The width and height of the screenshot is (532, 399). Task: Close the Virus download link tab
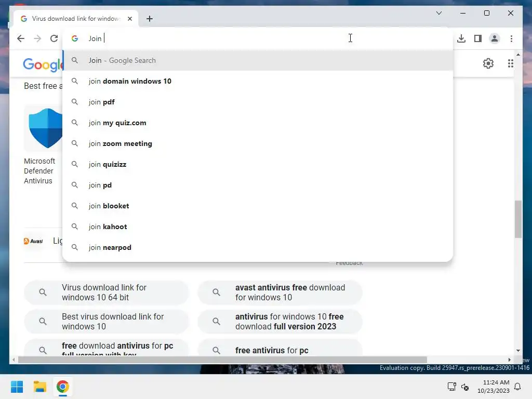129,19
